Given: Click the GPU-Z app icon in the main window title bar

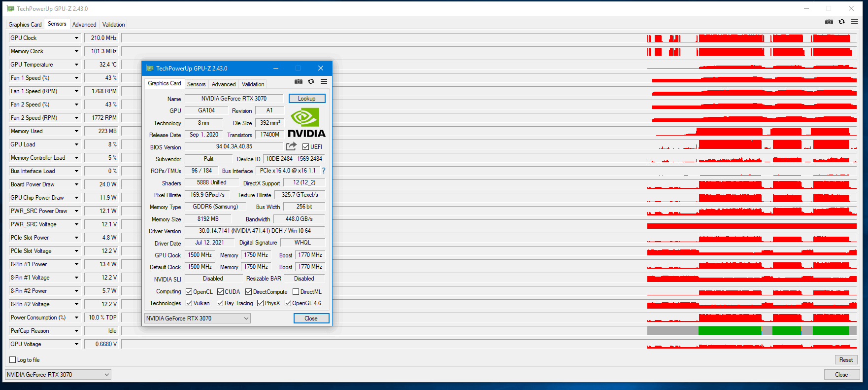Looking at the screenshot, I should (x=10, y=9).
